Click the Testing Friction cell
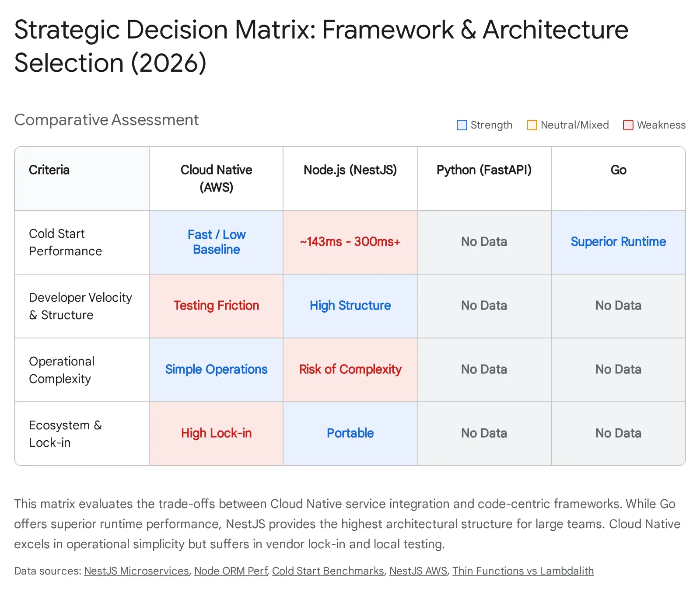The image size is (700, 592). [x=216, y=306]
